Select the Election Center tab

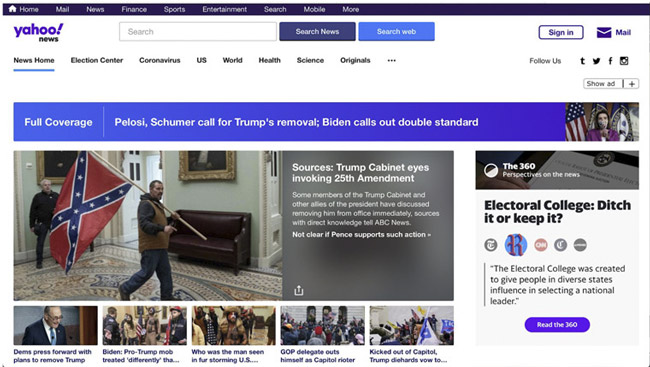click(97, 61)
